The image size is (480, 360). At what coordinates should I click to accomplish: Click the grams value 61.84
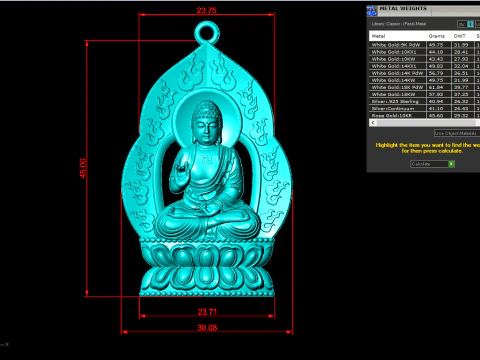(436, 87)
